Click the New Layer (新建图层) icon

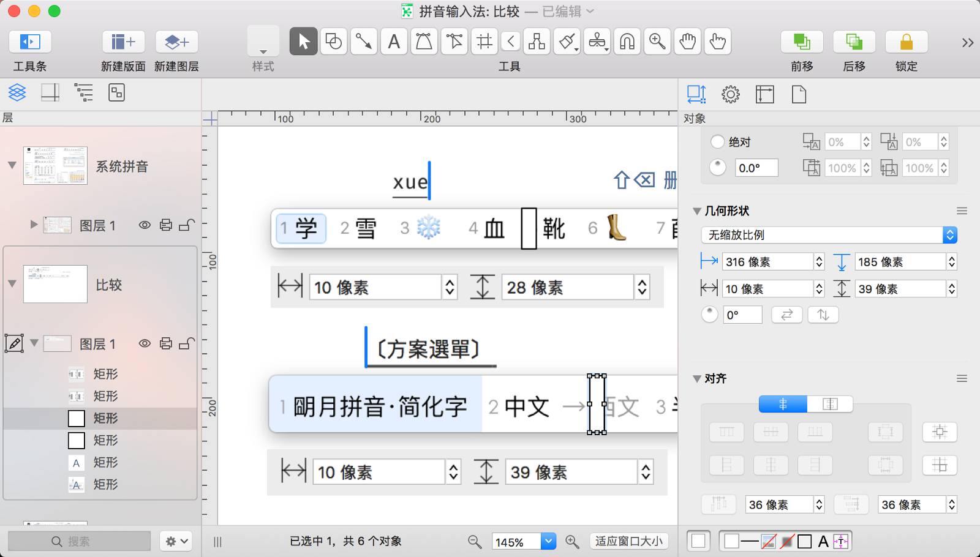[x=176, y=42]
